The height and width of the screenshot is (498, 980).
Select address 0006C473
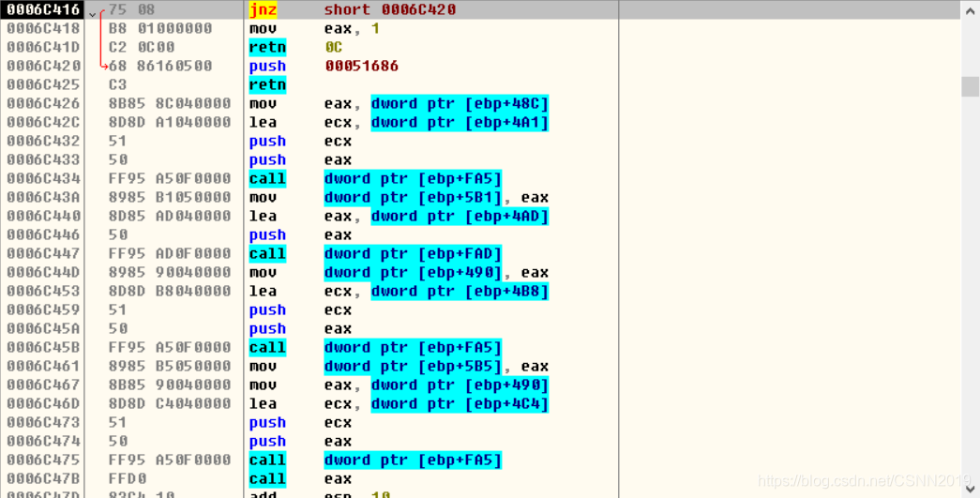(x=43, y=422)
